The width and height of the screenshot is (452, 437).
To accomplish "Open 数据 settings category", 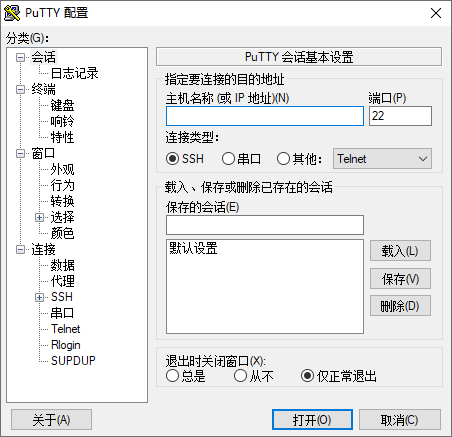I will (62, 265).
